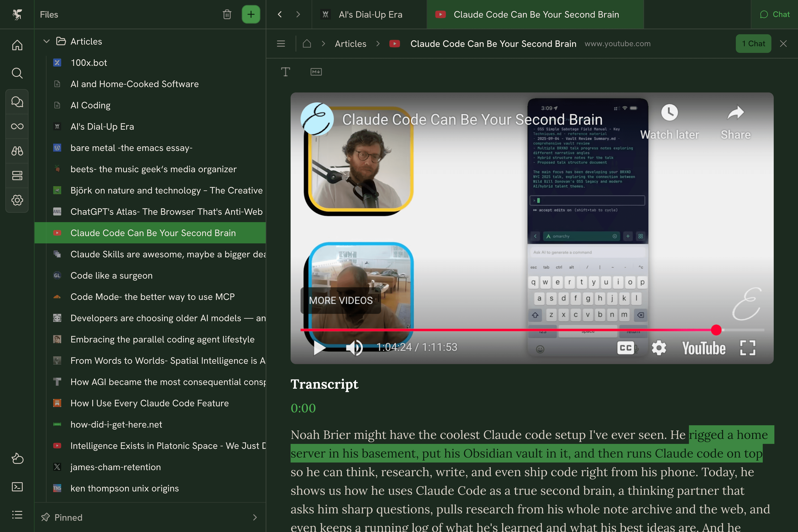Click the 0:00 transcript timestamp
798x532 pixels.
[303, 408]
